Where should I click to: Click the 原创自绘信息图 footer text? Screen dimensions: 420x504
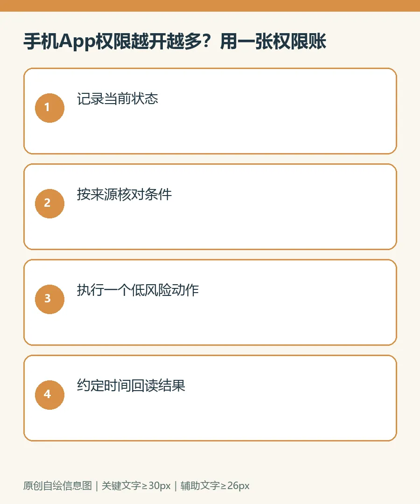click(57, 485)
